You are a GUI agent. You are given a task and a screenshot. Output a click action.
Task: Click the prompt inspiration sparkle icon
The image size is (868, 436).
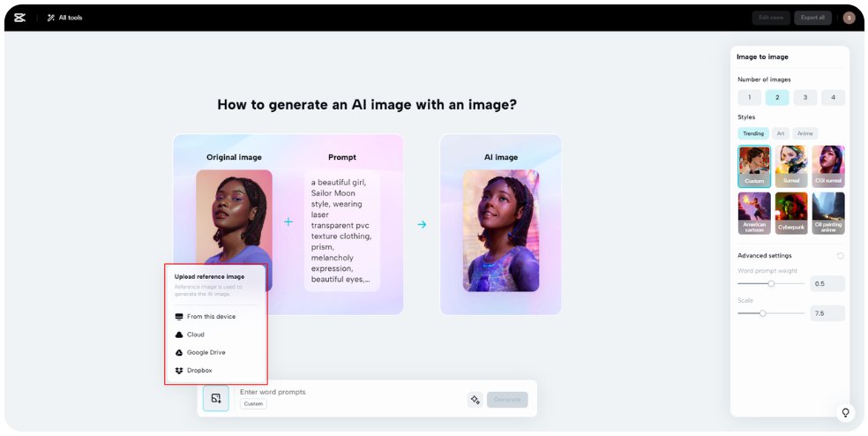click(475, 400)
